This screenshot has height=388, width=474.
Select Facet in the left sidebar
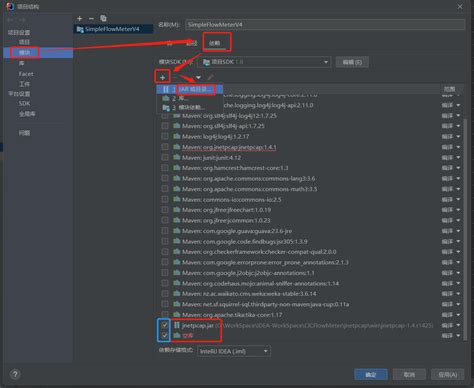pos(26,74)
